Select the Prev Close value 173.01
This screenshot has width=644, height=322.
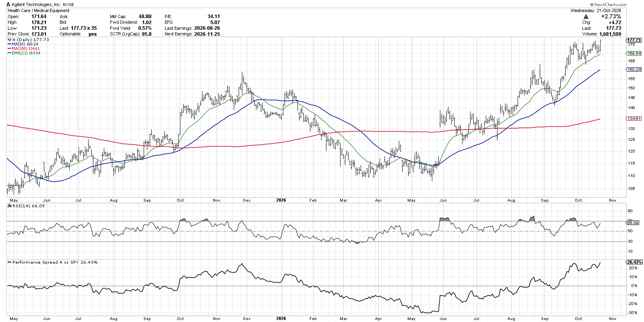click(x=39, y=34)
